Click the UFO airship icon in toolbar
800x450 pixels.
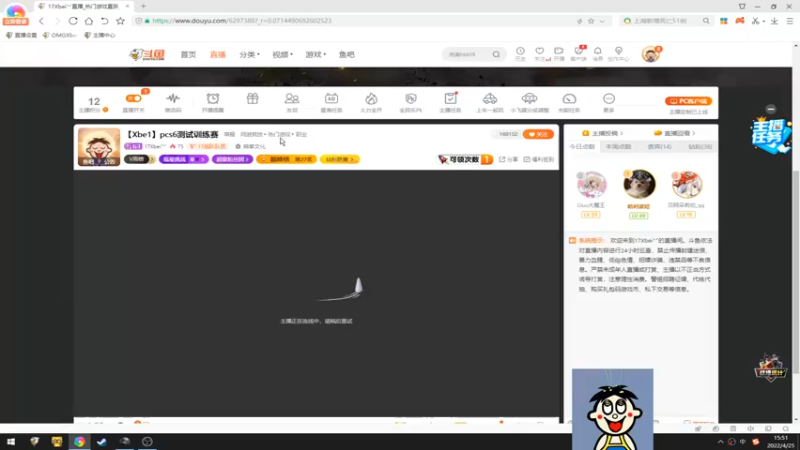point(530,98)
